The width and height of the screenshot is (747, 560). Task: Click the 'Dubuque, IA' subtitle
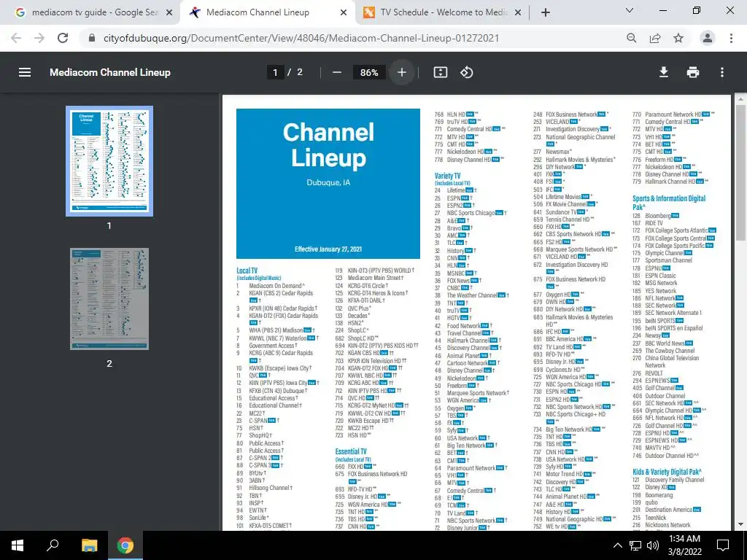tap(328, 182)
